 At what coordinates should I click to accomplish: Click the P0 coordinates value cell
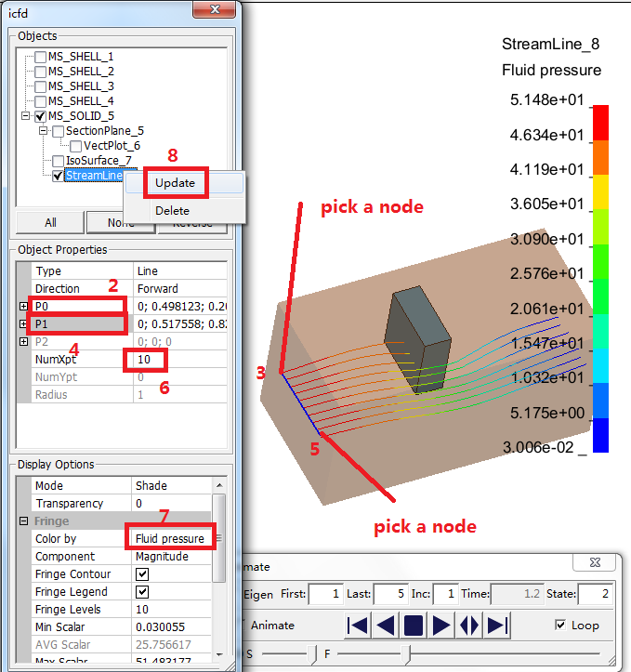pos(180,307)
